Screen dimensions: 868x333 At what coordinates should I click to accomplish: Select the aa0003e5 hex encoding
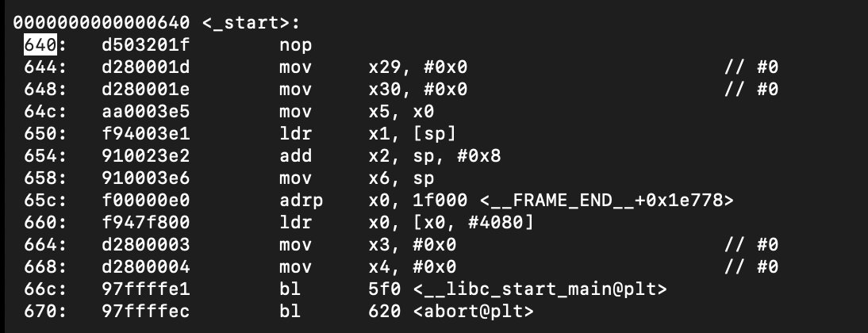[145, 112]
